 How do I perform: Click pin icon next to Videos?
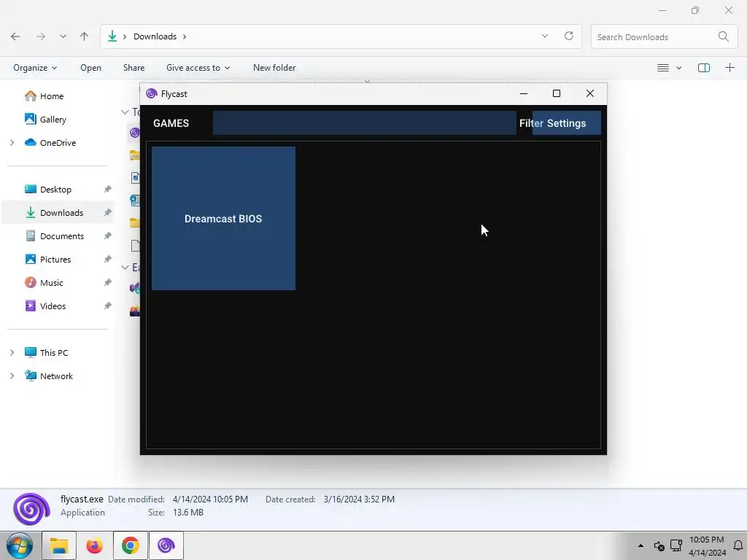[x=108, y=306]
